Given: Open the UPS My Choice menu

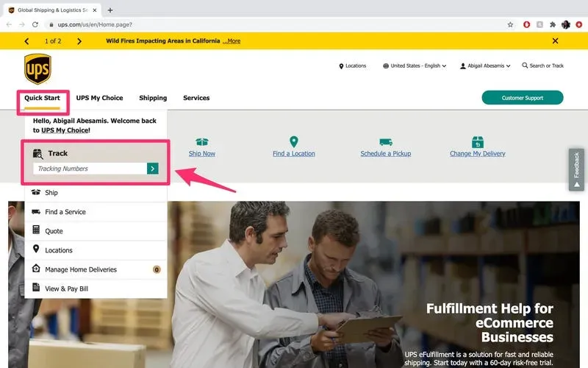Looking at the screenshot, I should coord(99,98).
